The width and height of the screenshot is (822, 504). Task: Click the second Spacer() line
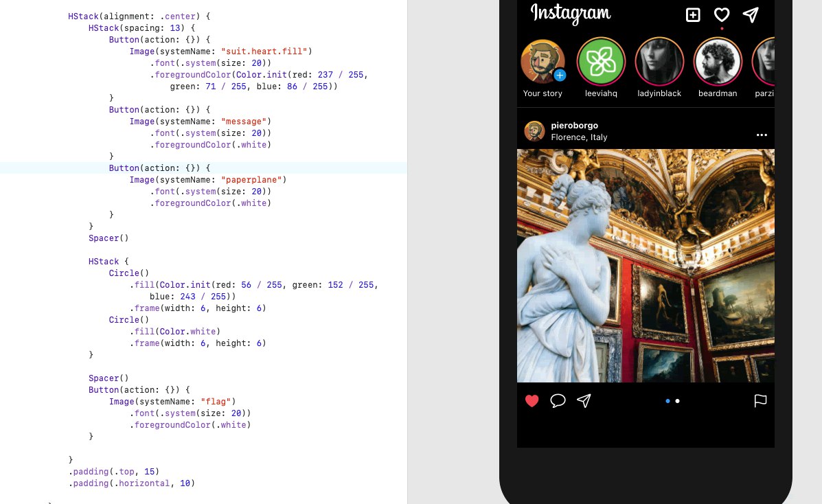pyautogui.click(x=109, y=378)
